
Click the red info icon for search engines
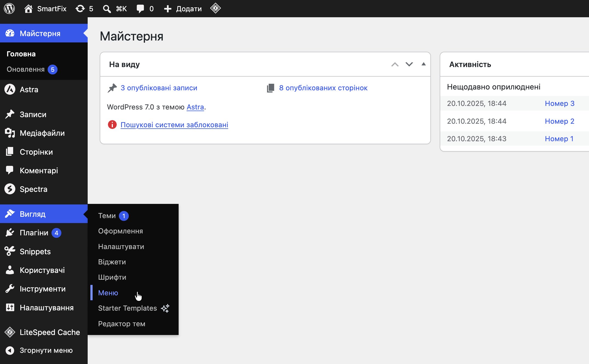coord(112,125)
